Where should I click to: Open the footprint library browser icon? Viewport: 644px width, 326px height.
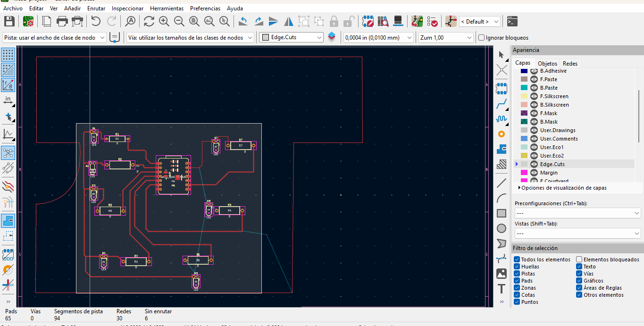[x=383, y=21]
